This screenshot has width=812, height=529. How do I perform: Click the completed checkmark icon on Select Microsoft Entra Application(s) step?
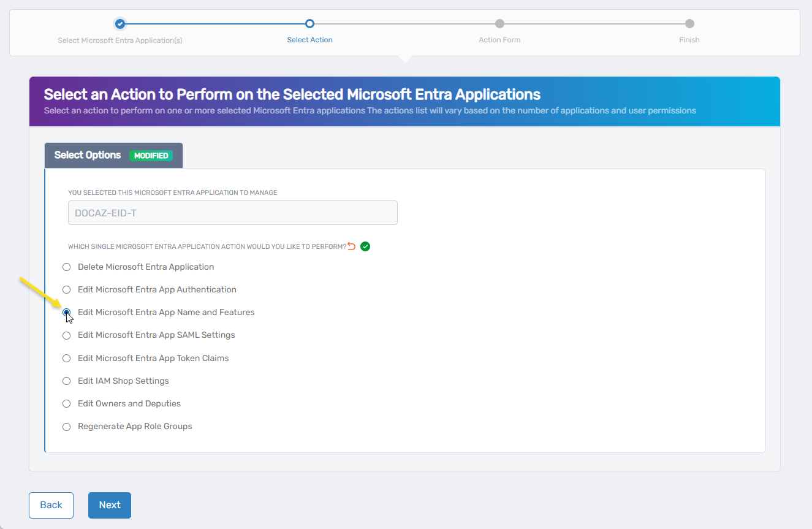pos(120,24)
